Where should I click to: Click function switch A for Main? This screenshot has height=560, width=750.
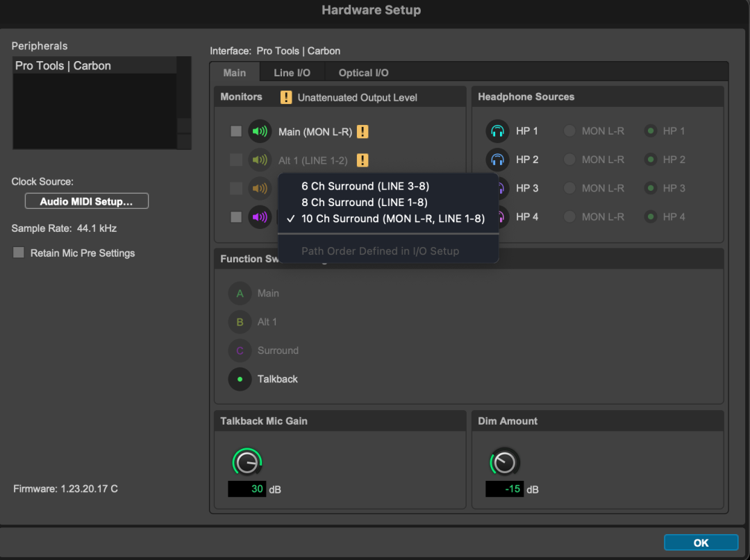[x=240, y=294]
